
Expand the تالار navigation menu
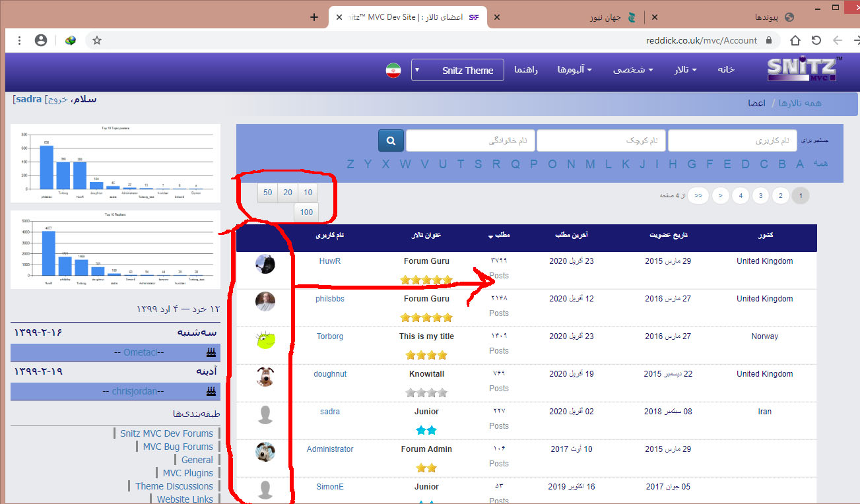coord(685,70)
